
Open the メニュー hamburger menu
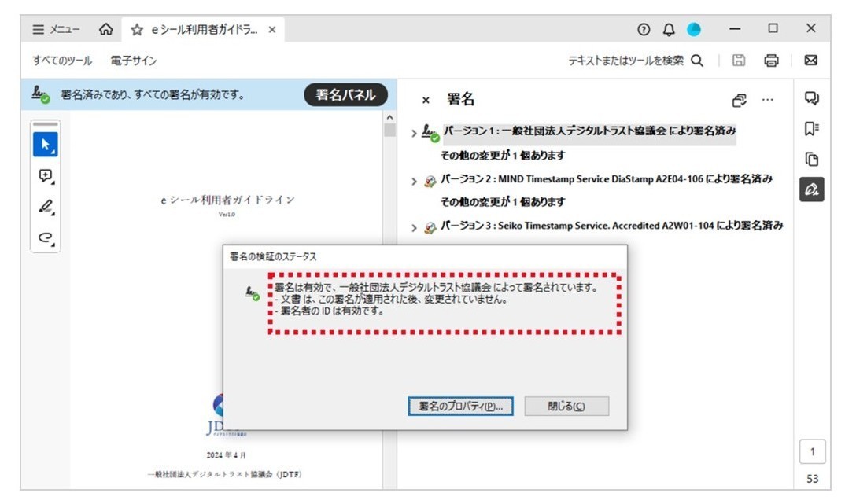tap(56, 29)
